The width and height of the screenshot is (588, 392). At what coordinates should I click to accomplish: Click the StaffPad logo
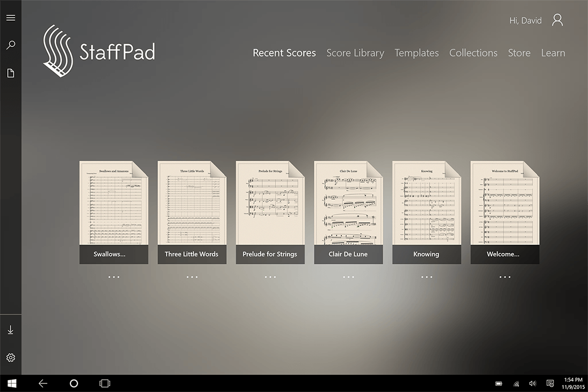pyautogui.click(x=98, y=51)
